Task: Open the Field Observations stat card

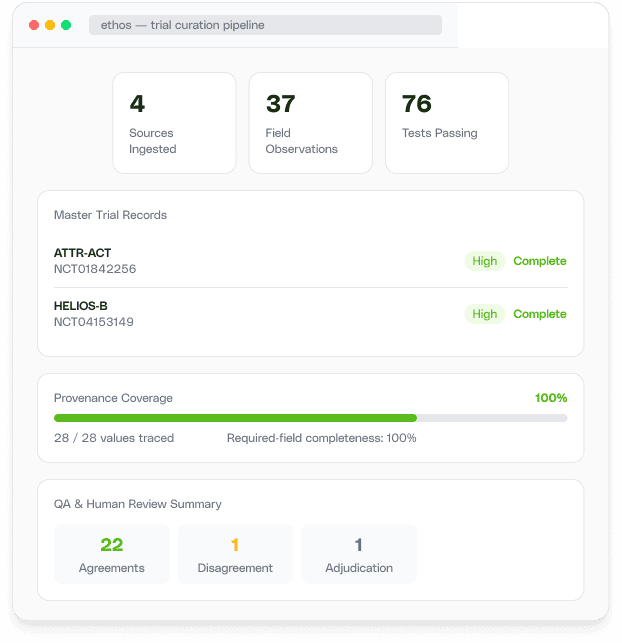Action: [311, 123]
